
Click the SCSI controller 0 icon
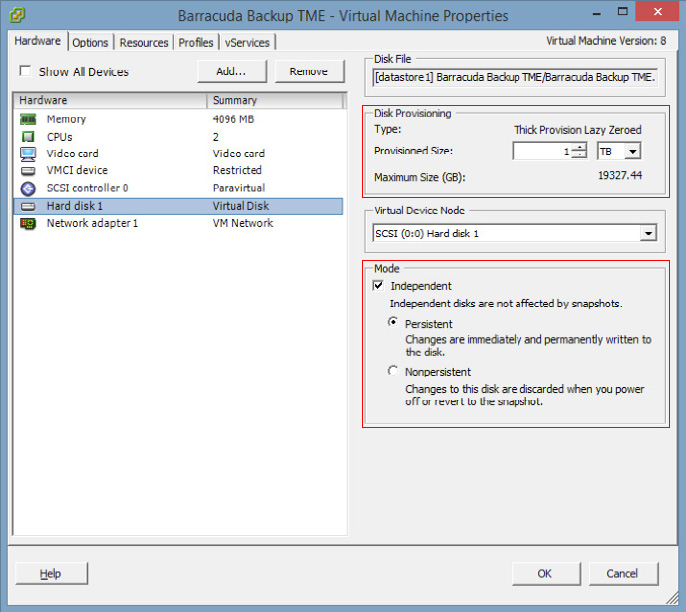[x=28, y=188]
